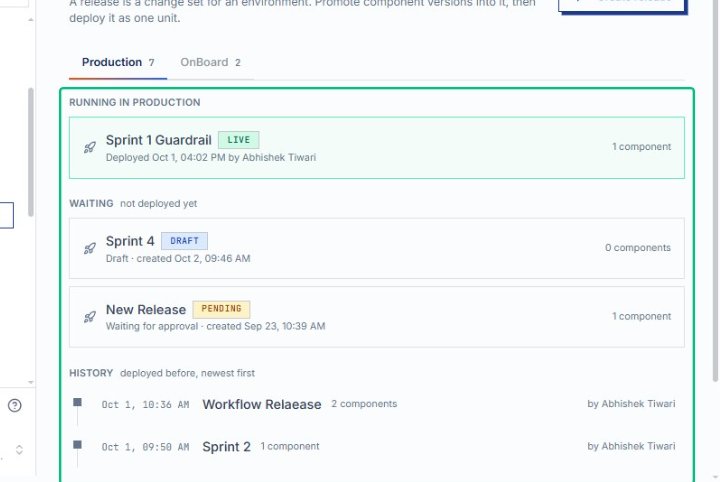This screenshot has height=482, width=720.
Task: Click the RUNNING IN PRODUCTION heading
Action: tap(135, 102)
